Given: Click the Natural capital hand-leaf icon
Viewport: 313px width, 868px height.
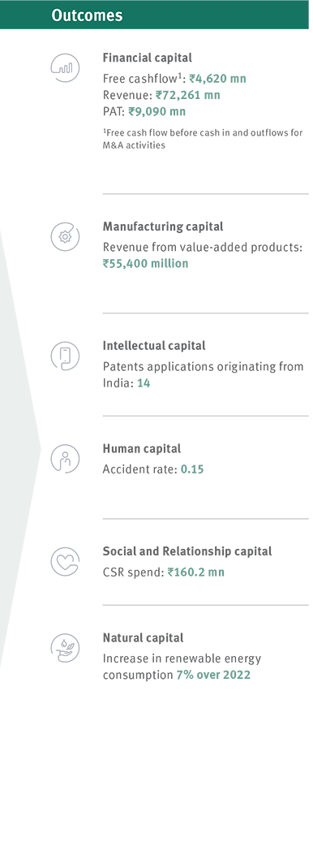Looking at the screenshot, I should [x=65, y=648].
